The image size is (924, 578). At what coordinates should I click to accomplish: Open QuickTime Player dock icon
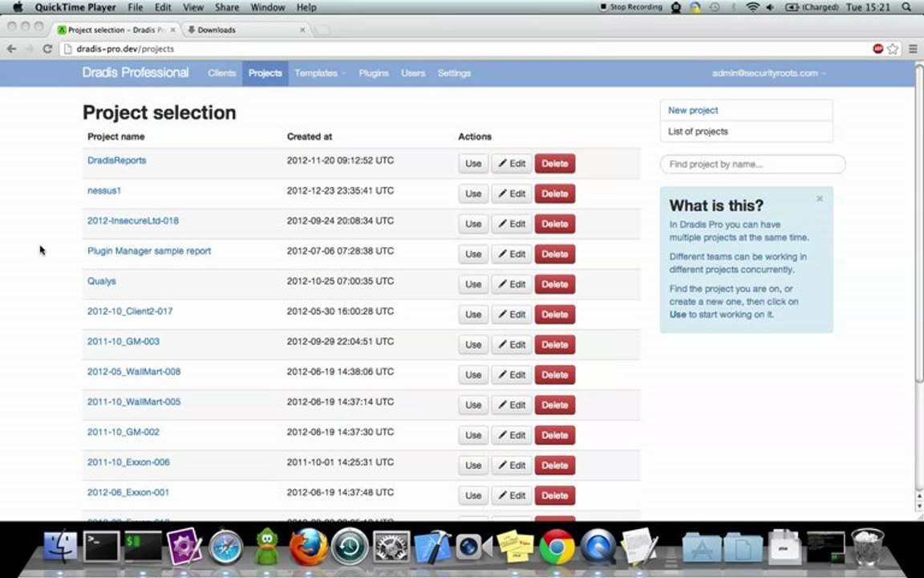598,547
